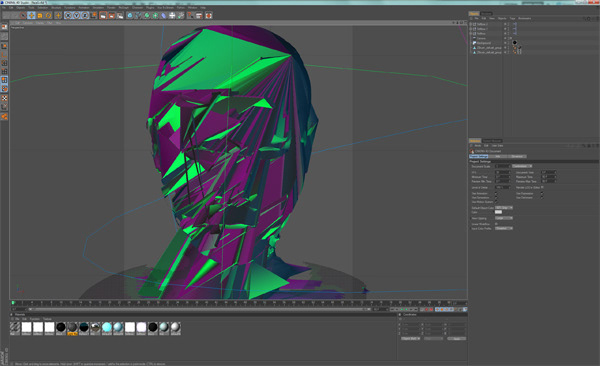Click Apply in Coordinates manager
Screen dimensions: 600x366
pos(457,338)
